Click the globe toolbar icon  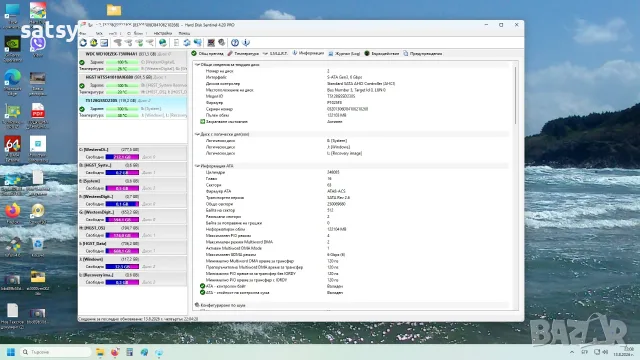pos(163,42)
